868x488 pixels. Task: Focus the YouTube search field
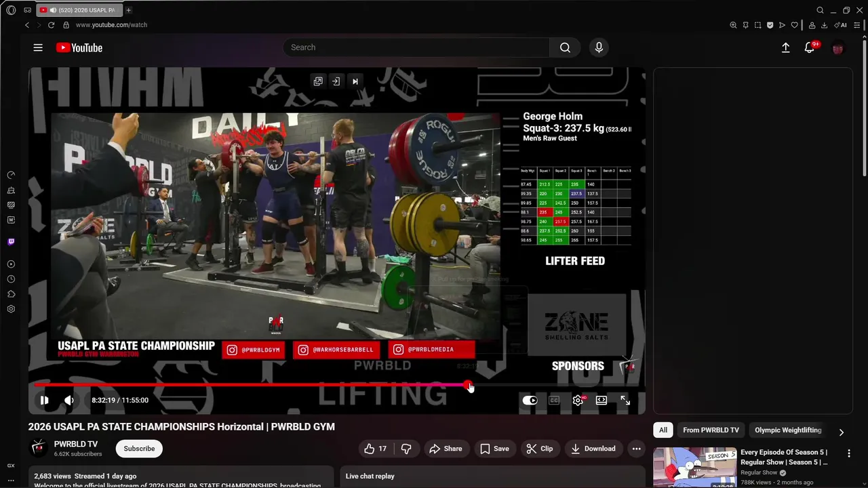(x=416, y=47)
